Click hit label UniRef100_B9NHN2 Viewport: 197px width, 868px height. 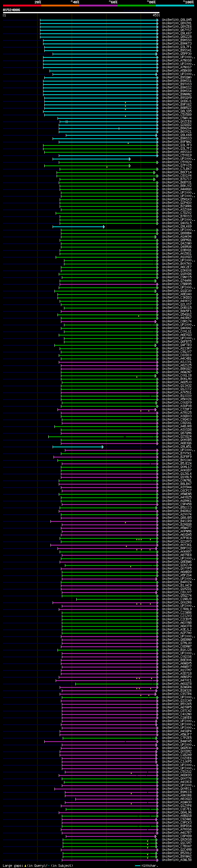(177, 94)
